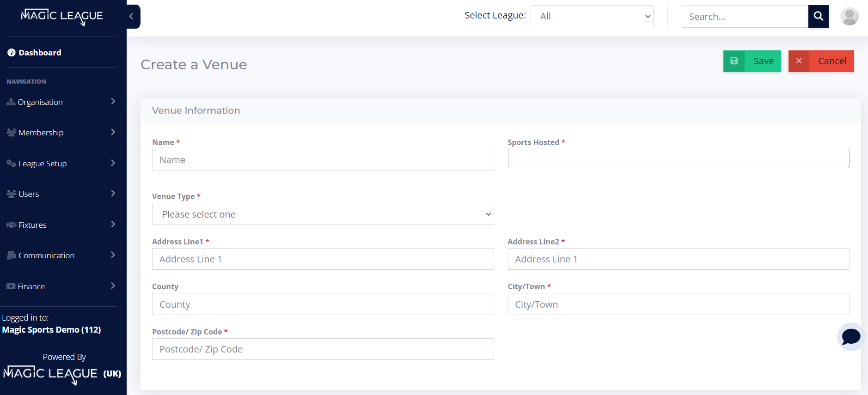Viewport: 868px width, 395px height.
Task: Save the new venue
Action: (752, 61)
